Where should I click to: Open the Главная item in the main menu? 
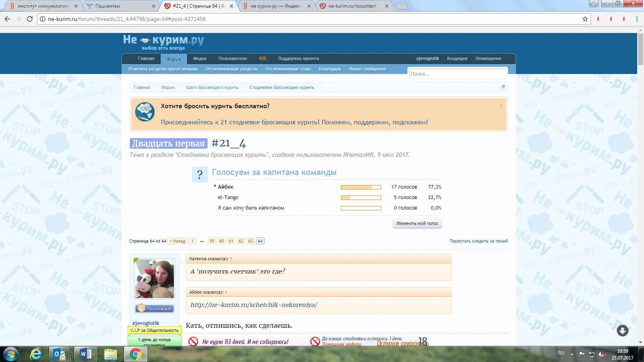(x=146, y=59)
